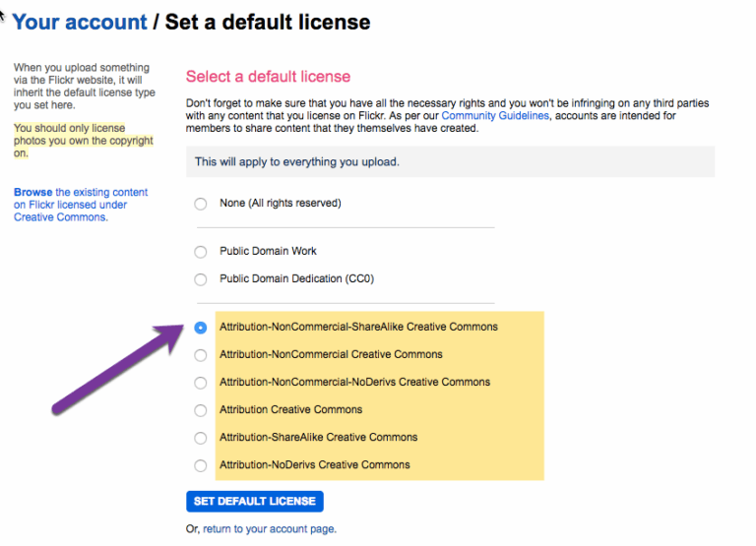Choose the Attribution-ShareAlike Creative Commons radio button
Screen dimensions: 756x546
click(201, 438)
